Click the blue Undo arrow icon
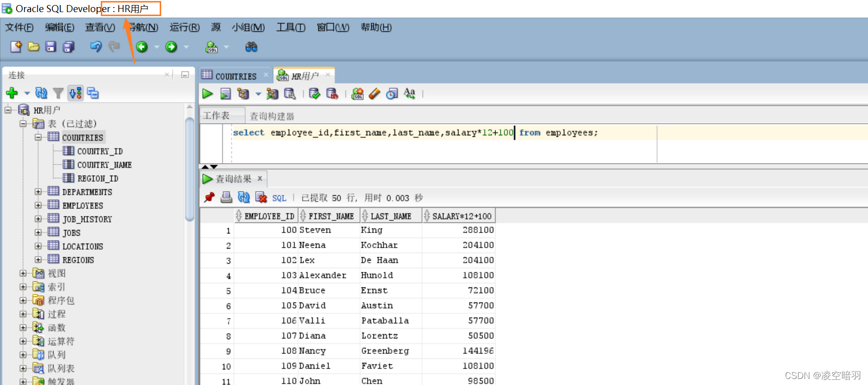 point(96,47)
